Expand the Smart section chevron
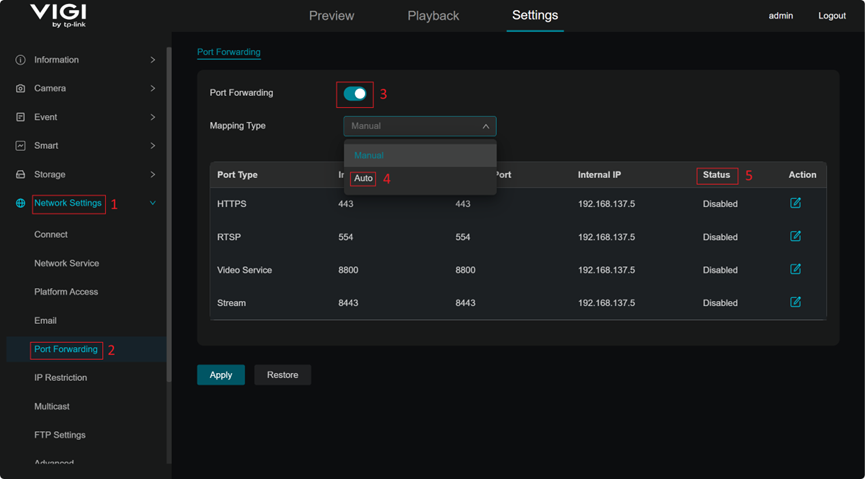The image size is (865, 479). [x=153, y=146]
